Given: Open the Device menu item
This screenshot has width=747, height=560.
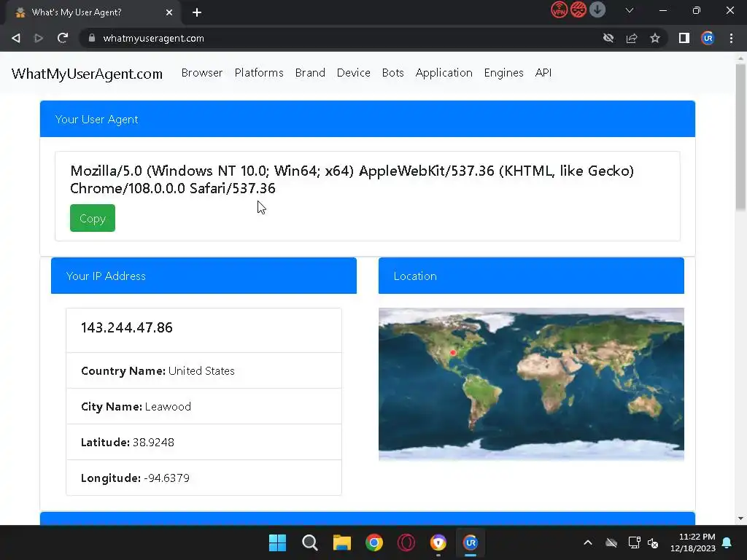Looking at the screenshot, I should click(354, 73).
